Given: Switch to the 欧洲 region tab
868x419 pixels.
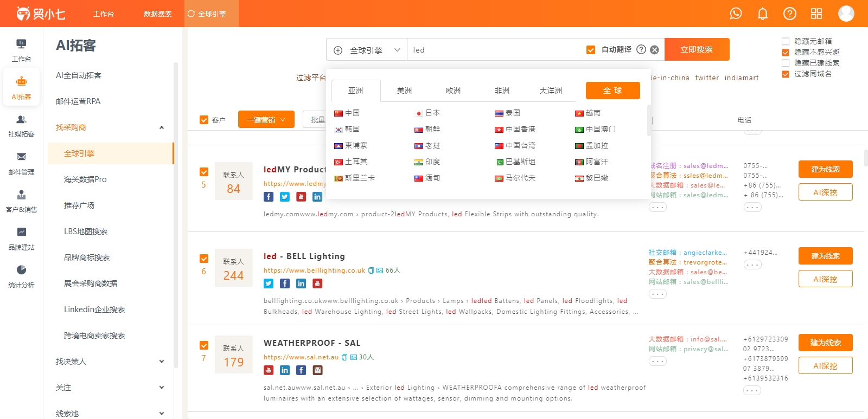Looking at the screenshot, I should [454, 91].
